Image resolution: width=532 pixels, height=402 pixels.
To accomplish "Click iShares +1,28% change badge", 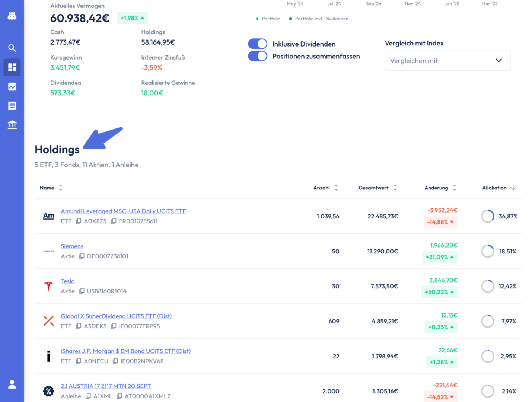I will click(442, 362).
